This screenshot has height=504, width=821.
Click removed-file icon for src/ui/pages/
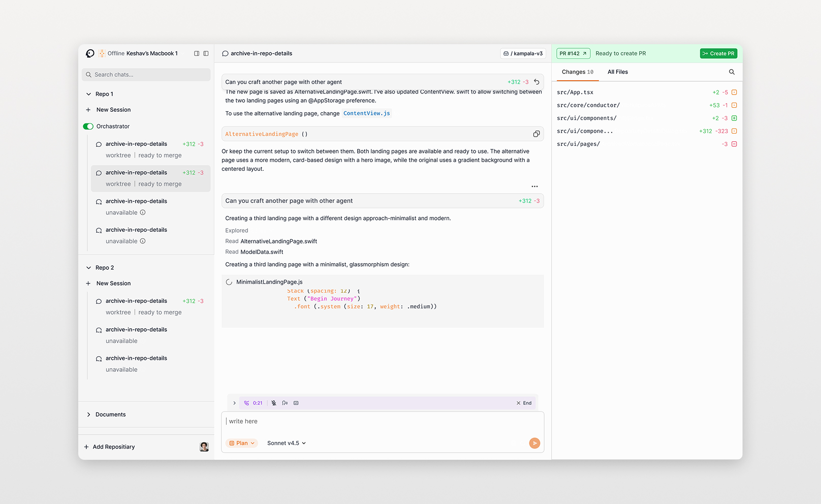click(734, 144)
